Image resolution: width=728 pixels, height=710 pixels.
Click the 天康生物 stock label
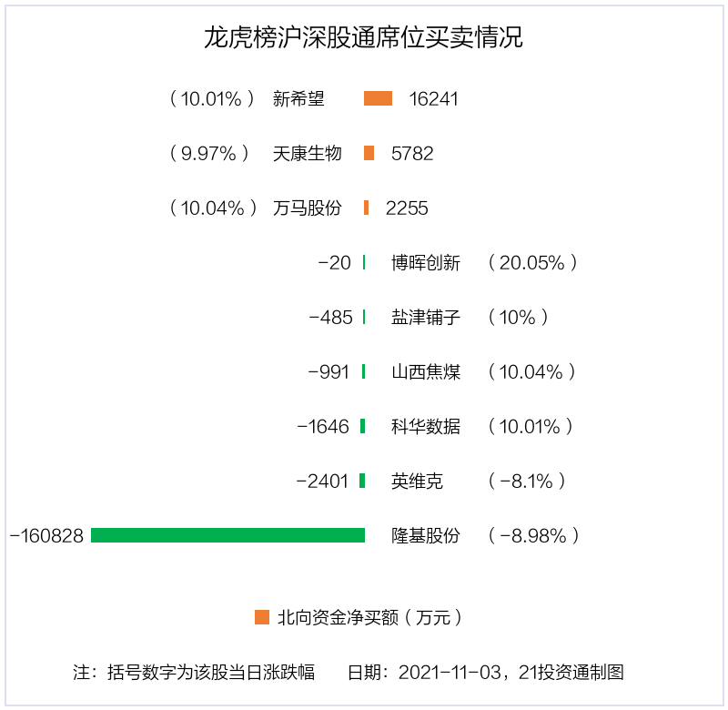tap(307, 154)
